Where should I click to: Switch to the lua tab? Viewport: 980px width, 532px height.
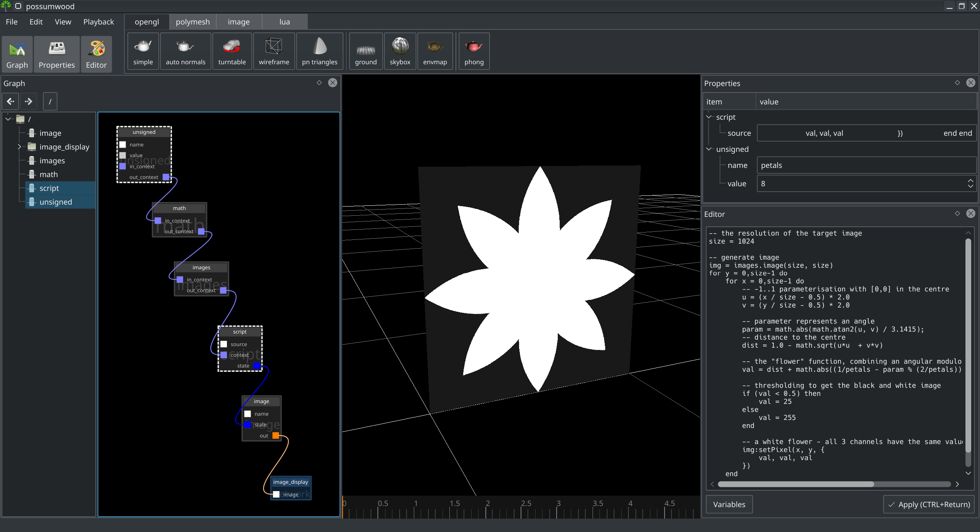tap(284, 22)
